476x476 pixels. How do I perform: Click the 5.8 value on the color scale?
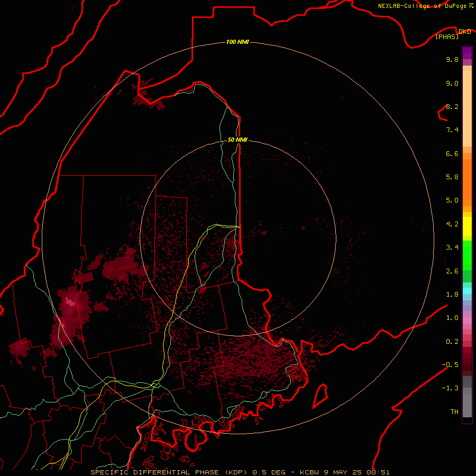click(452, 177)
